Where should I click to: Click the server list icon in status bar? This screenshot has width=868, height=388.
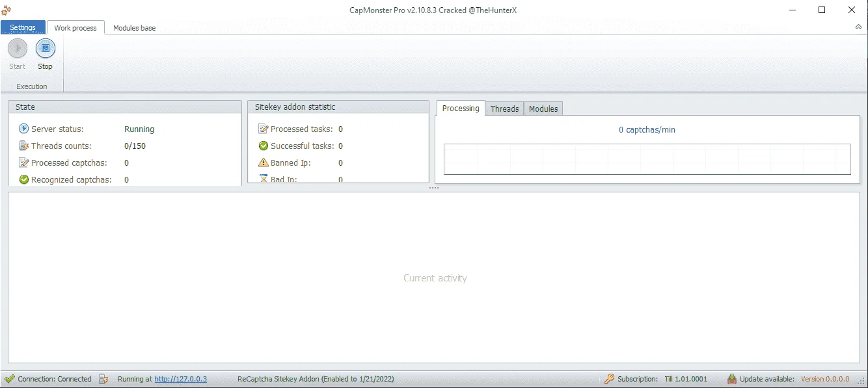pos(103,379)
